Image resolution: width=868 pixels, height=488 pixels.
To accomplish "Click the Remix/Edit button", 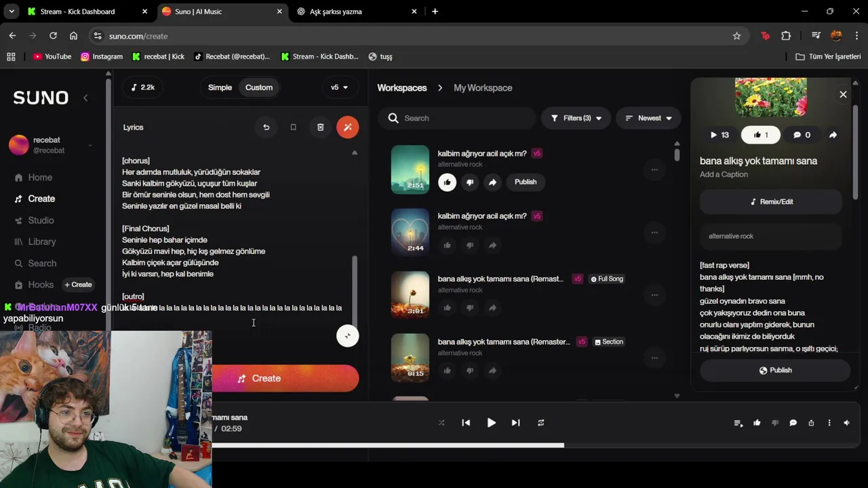I will pos(771,202).
